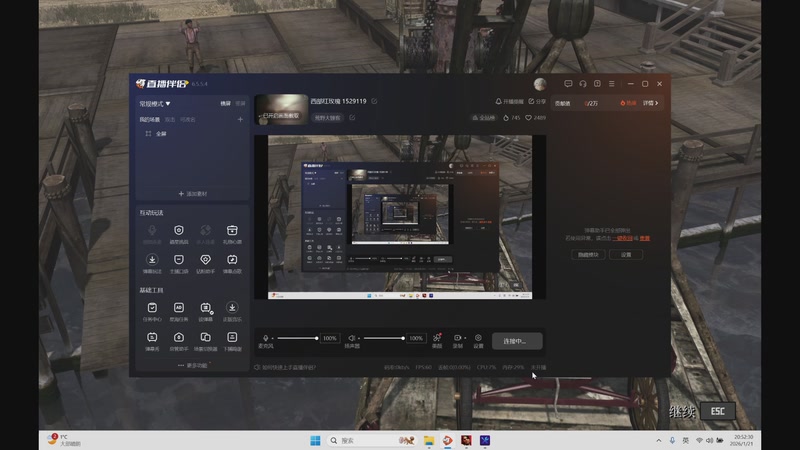The height and width of the screenshot is (450, 800).
Task: Open 设置 gear in the bottom control bar
Action: [x=478, y=338]
